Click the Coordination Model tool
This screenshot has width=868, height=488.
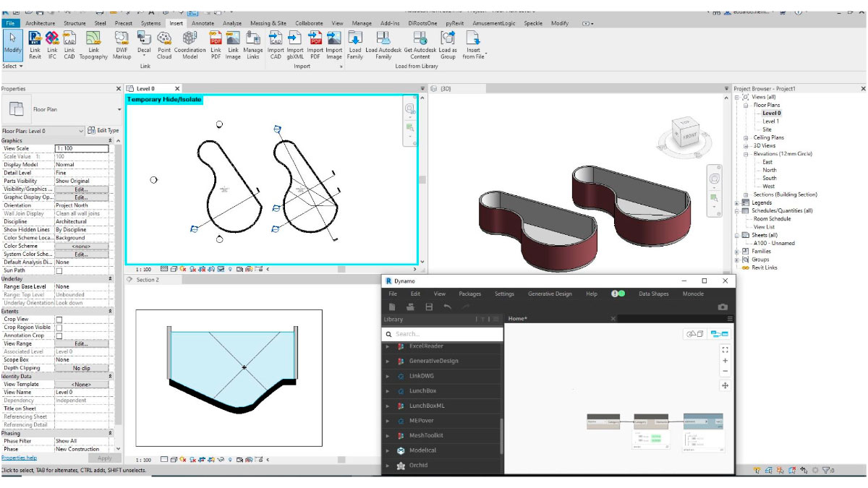click(190, 44)
